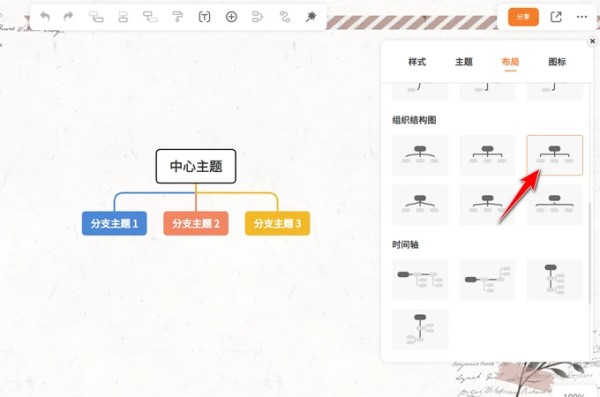Image resolution: width=600 pixels, height=397 pixels.
Task: Click the redo arrow icon
Action: [68, 16]
